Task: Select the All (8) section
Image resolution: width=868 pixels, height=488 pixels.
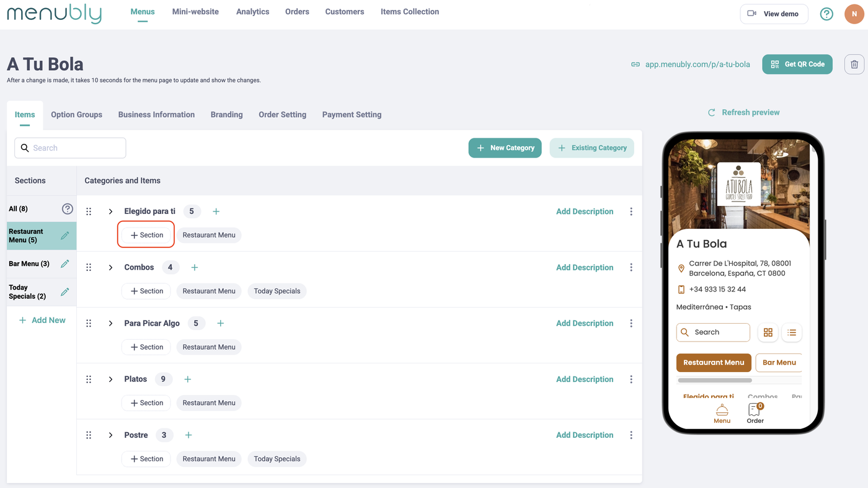Action: (19, 209)
